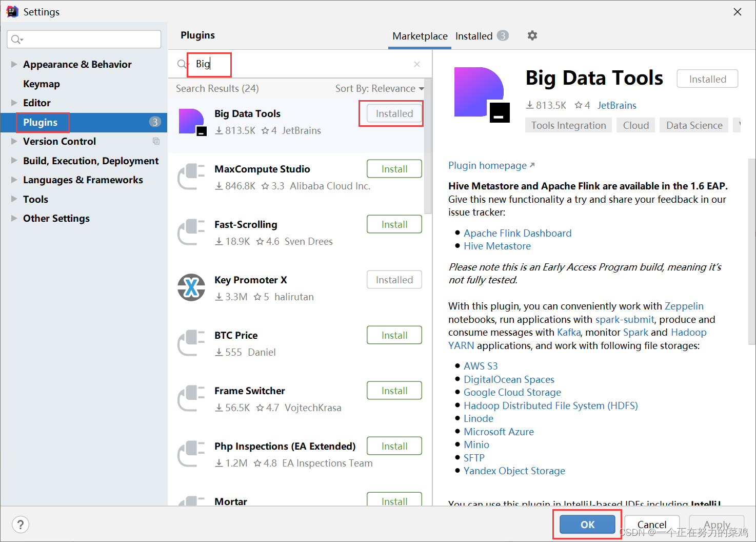Click Installed button for Key Promoter X
Image resolution: width=756 pixels, height=542 pixels.
point(394,280)
